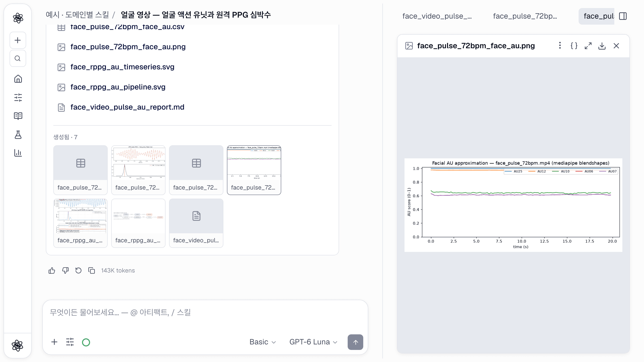This screenshot has height=362, width=644.
Task: Download face_pulse_72bpm_face_au.png
Action: click(602, 46)
